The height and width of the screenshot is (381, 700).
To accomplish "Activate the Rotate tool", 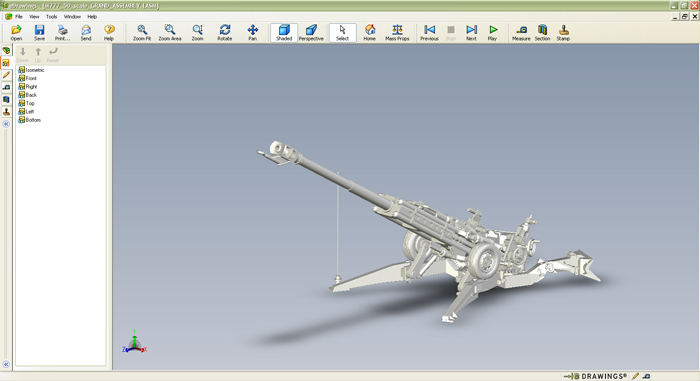I will click(x=225, y=33).
